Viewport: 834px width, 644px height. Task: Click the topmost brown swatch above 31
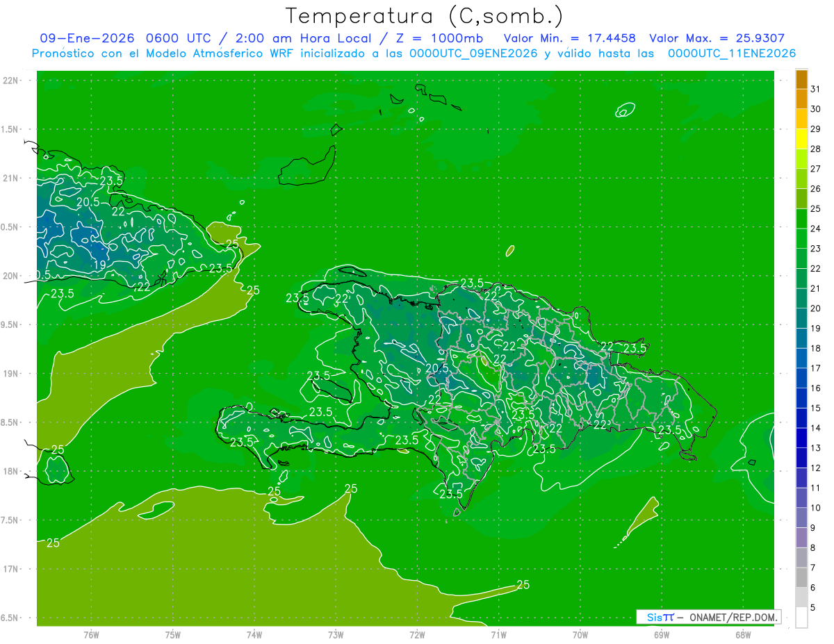(801, 79)
